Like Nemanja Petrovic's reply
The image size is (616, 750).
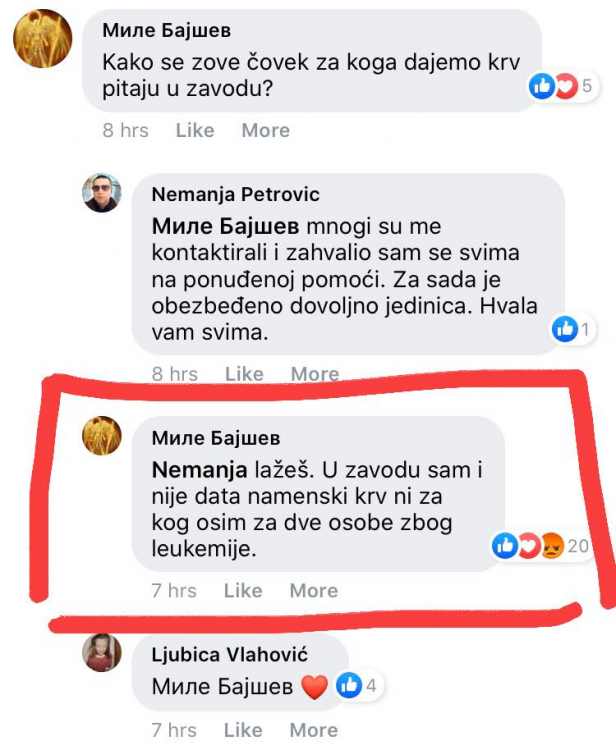pyautogui.click(x=244, y=374)
